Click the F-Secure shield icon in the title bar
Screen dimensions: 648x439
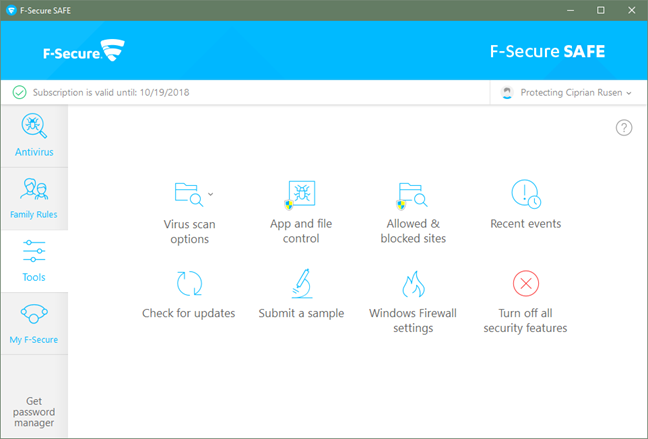point(11,10)
